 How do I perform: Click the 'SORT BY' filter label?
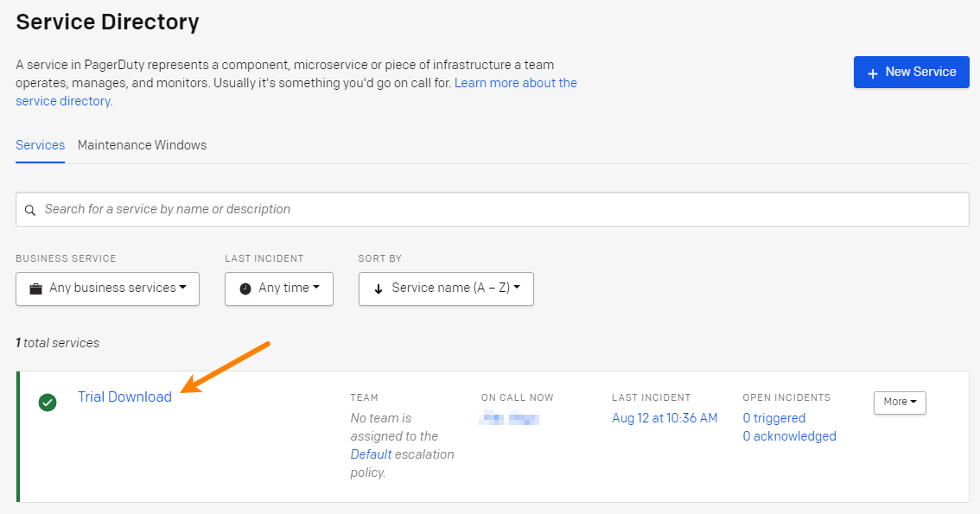click(x=380, y=258)
